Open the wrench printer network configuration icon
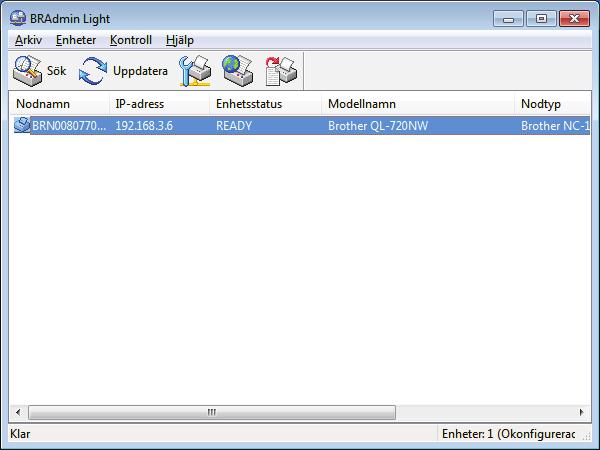The width and height of the screenshot is (600, 450). [x=195, y=71]
